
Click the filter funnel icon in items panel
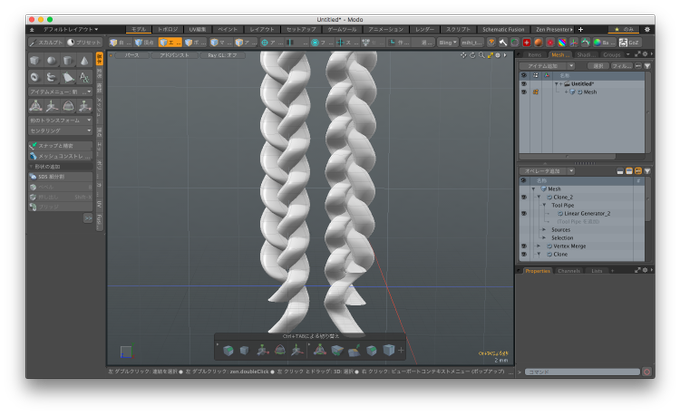tap(647, 66)
